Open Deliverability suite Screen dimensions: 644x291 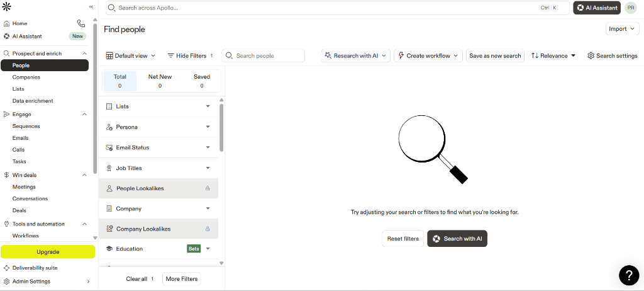pyautogui.click(x=35, y=268)
